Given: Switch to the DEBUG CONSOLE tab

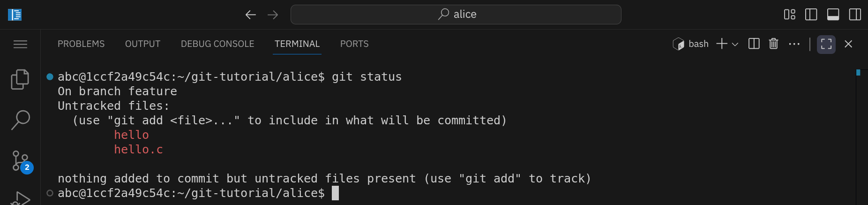Looking at the screenshot, I should click(x=217, y=44).
